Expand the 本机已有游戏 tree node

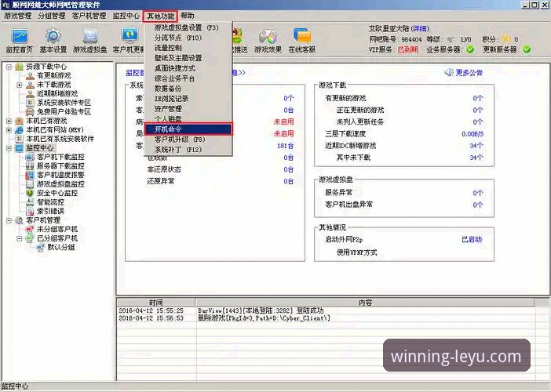click(9, 121)
